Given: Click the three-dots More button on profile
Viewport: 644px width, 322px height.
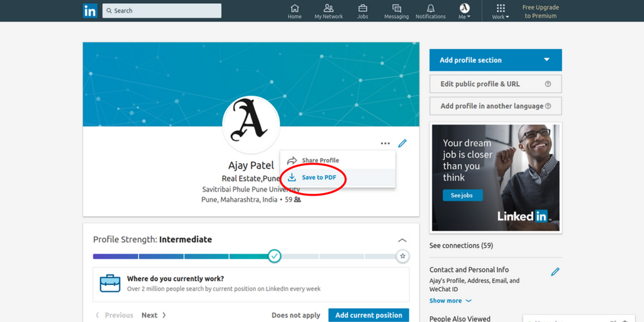Looking at the screenshot, I should coord(385,143).
